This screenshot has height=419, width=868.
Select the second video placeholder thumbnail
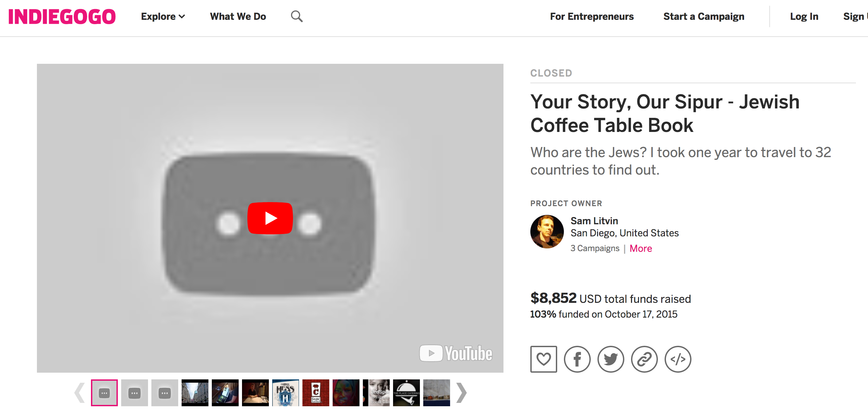(x=135, y=393)
